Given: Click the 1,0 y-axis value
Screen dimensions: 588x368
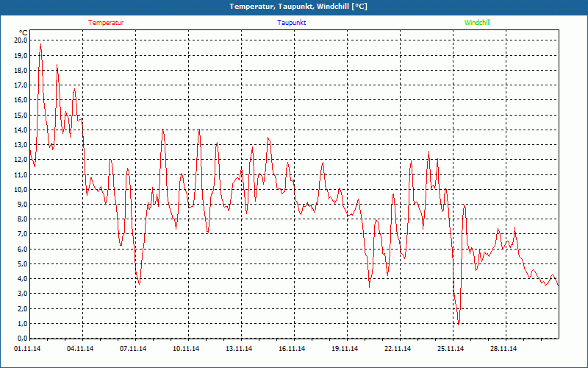Looking at the screenshot, I should [x=23, y=323].
